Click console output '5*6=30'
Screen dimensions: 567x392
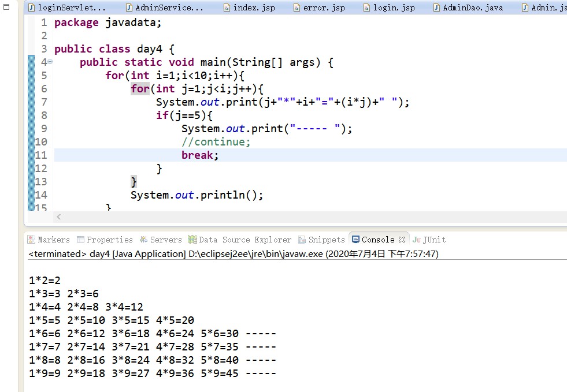tap(220, 334)
